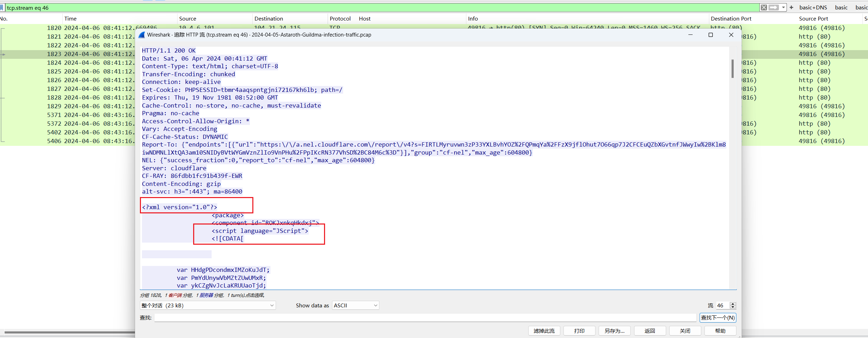868x338 pixels.
Task: Close the Follow HTTP Stream dialog window
Action: (731, 35)
